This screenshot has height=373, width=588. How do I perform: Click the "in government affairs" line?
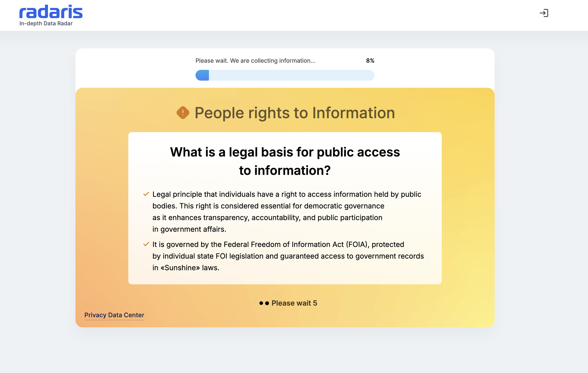click(189, 229)
